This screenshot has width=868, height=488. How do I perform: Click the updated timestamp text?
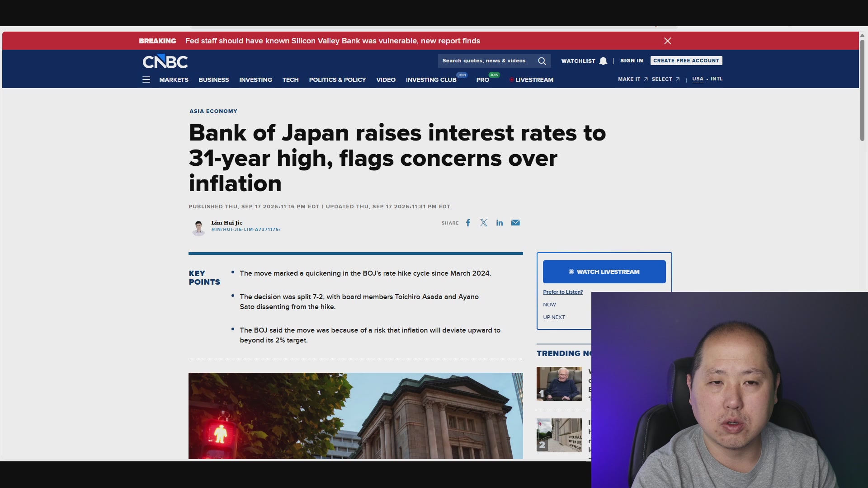tap(388, 206)
